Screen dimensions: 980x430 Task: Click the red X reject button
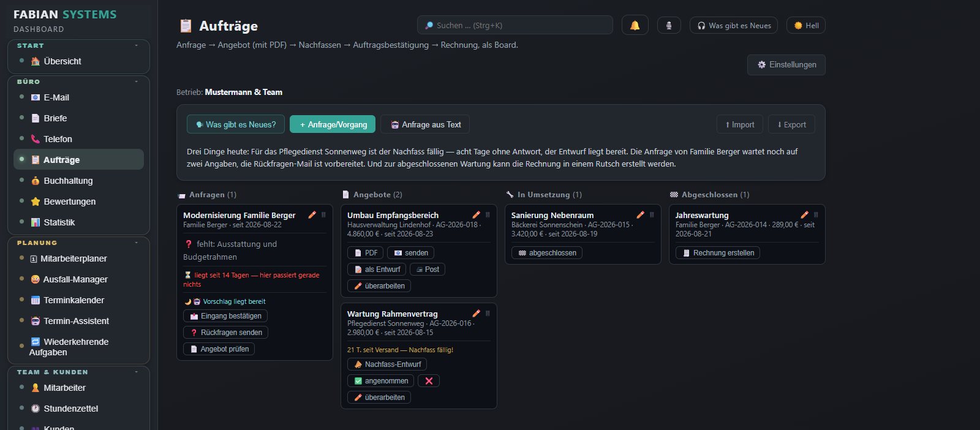(429, 381)
